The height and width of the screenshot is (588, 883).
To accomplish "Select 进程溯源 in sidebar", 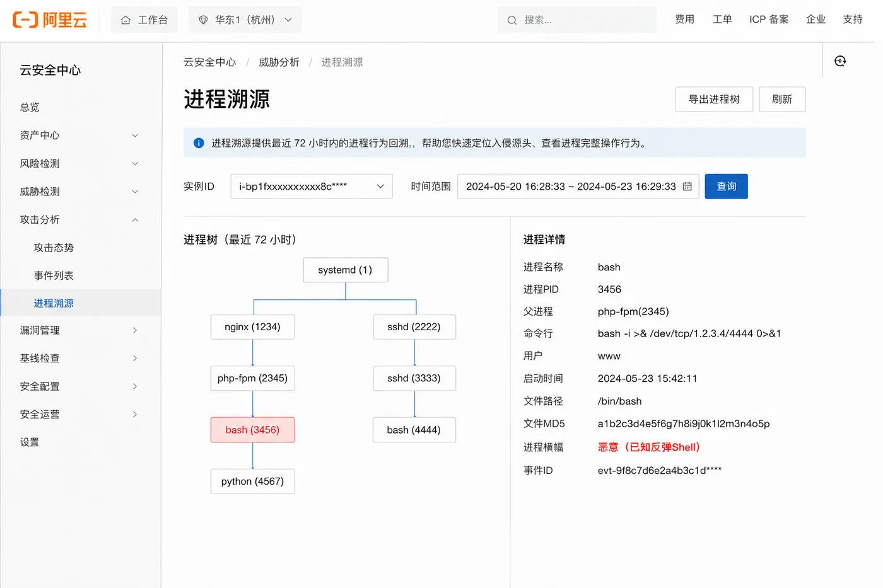I will pyautogui.click(x=81, y=303).
